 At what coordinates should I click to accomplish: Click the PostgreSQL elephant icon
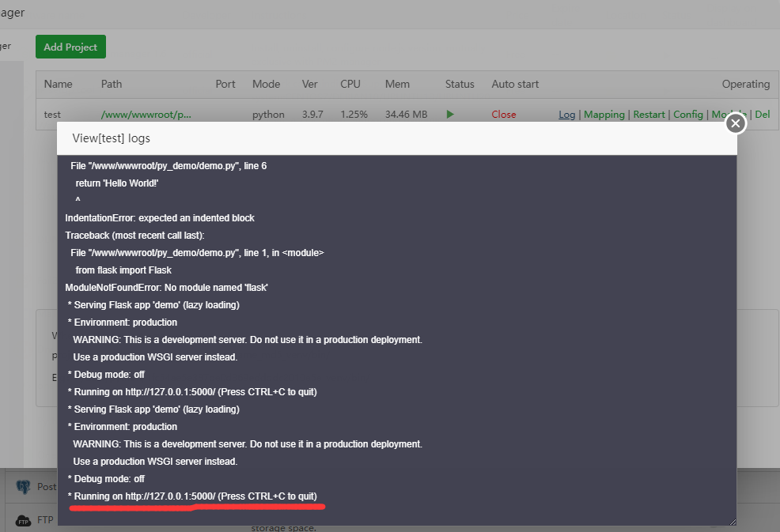point(24,486)
